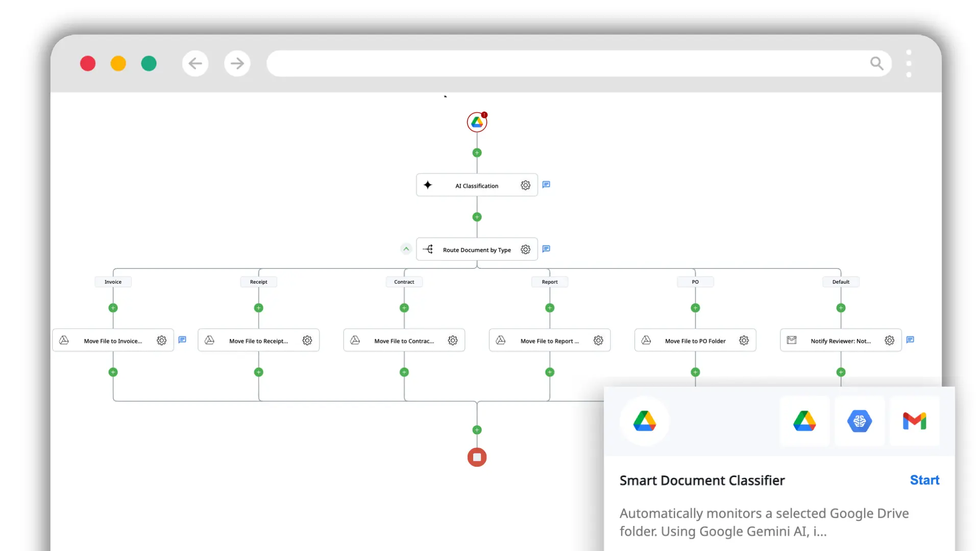Add step under the Report branch
This screenshot has width=980, height=551.
[550, 308]
